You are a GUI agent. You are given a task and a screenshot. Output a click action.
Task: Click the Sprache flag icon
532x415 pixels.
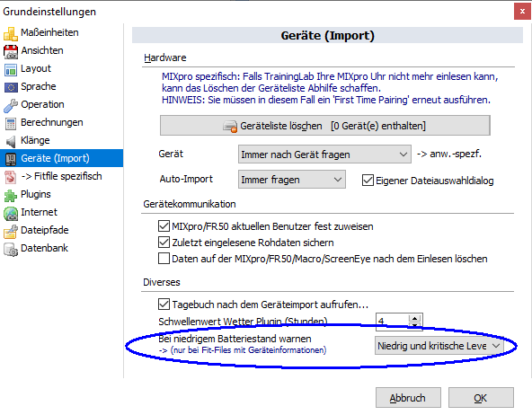pos(11,87)
